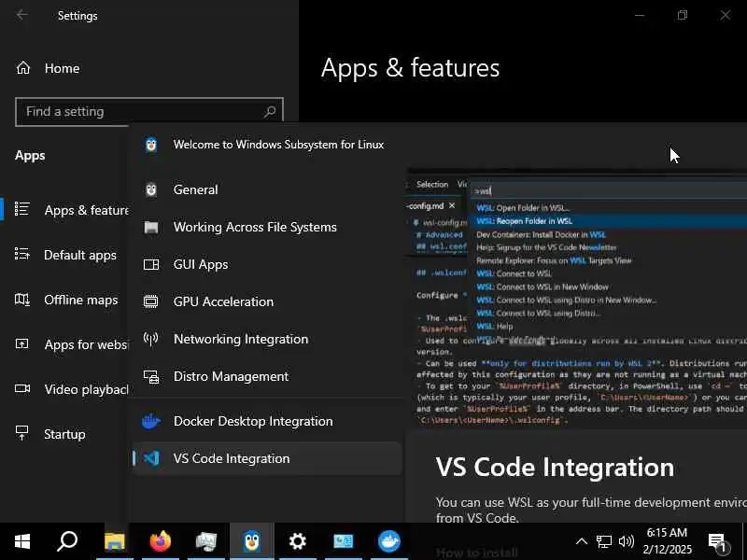Click the VS Code command palette preview image
The height and width of the screenshot is (560, 747).
click(x=577, y=300)
